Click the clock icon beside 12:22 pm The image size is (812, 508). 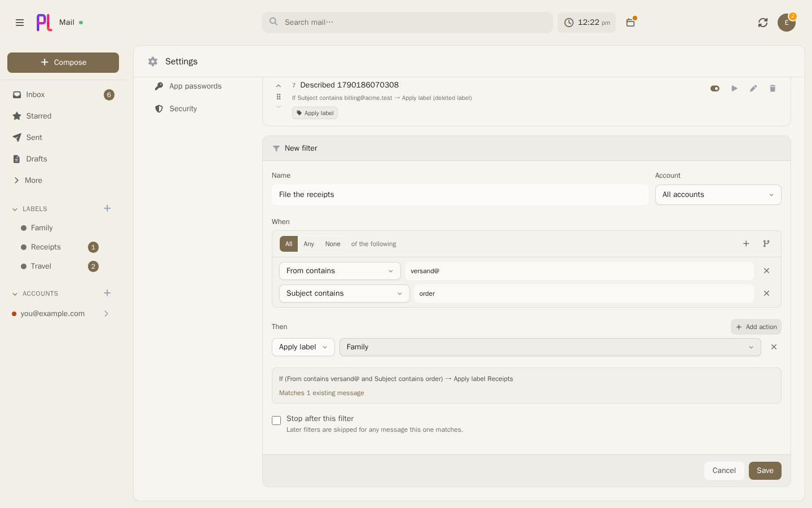tap(569, 23)
